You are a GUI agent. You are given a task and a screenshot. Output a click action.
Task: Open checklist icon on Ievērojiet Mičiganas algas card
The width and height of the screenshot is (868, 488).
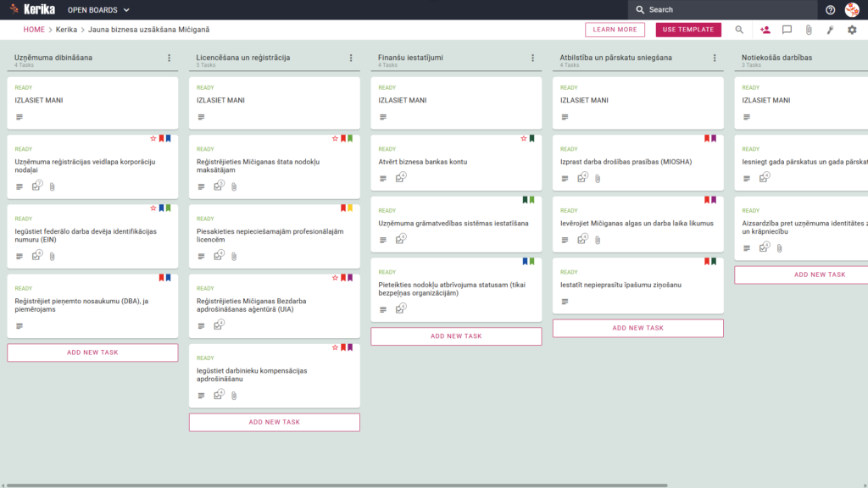[x=582, y=239]
